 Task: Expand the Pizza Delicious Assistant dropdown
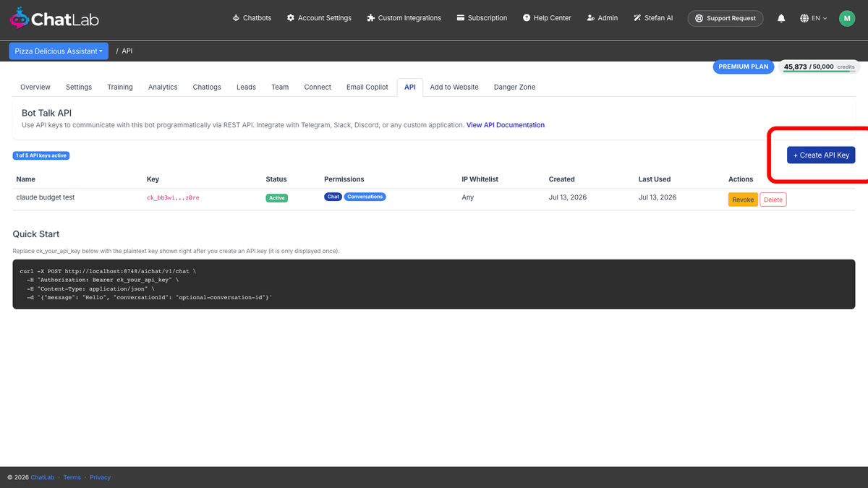(59, 51)
